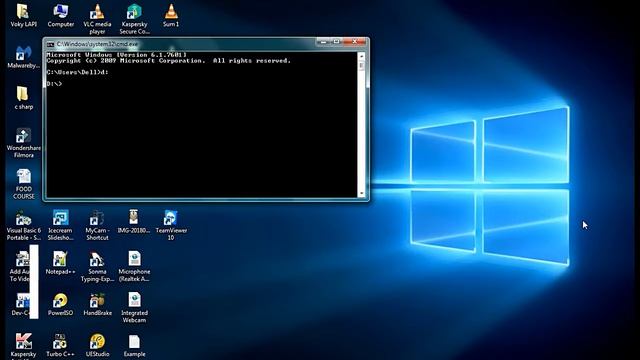
Task: Open the Add Audio To Video shortcut
Action: click(x=20, y=267)
